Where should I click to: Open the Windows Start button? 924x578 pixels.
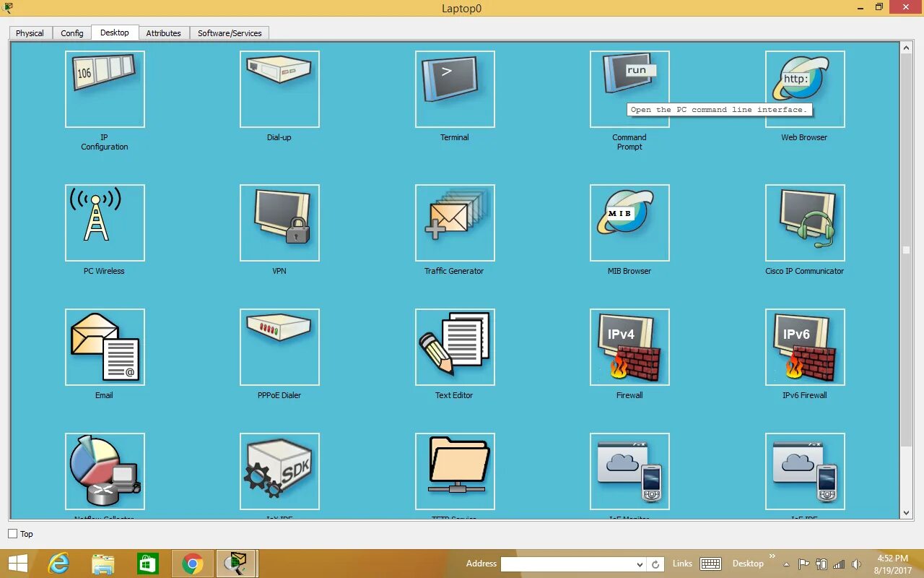pos(17,564)
